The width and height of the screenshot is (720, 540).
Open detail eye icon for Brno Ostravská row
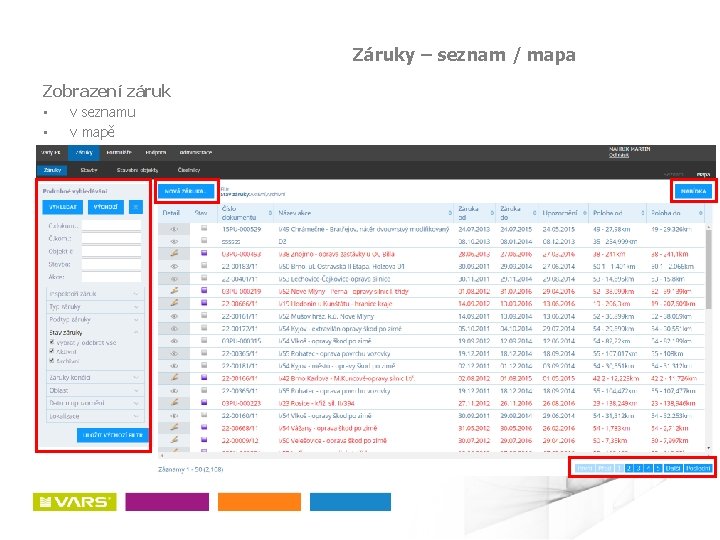click(174, 266)
